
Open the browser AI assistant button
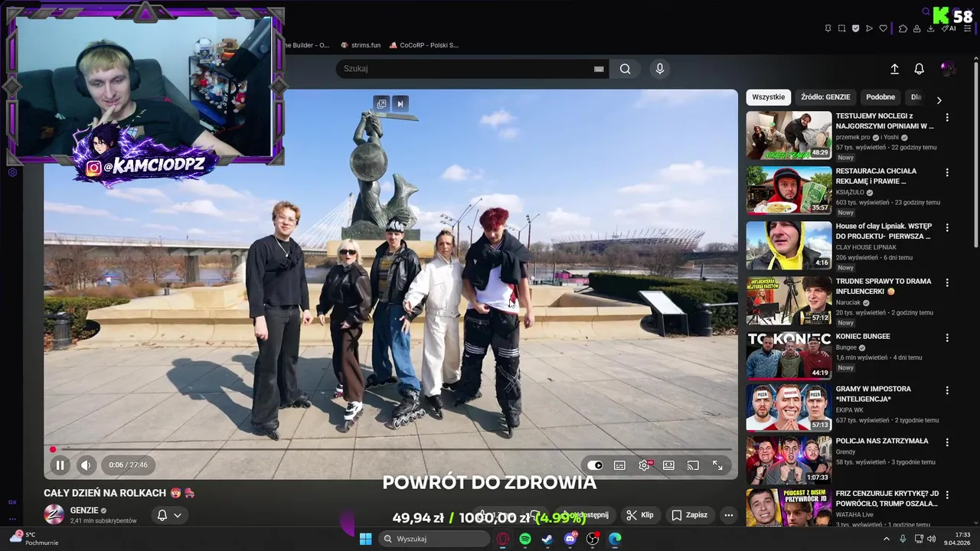949,28
